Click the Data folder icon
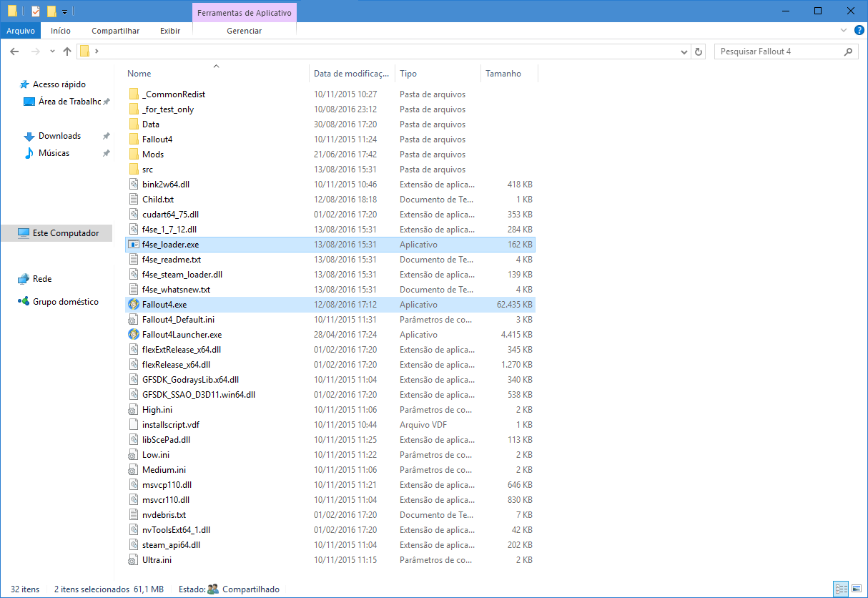Screen dimensions: 868x598 click(x=133, y=124)
